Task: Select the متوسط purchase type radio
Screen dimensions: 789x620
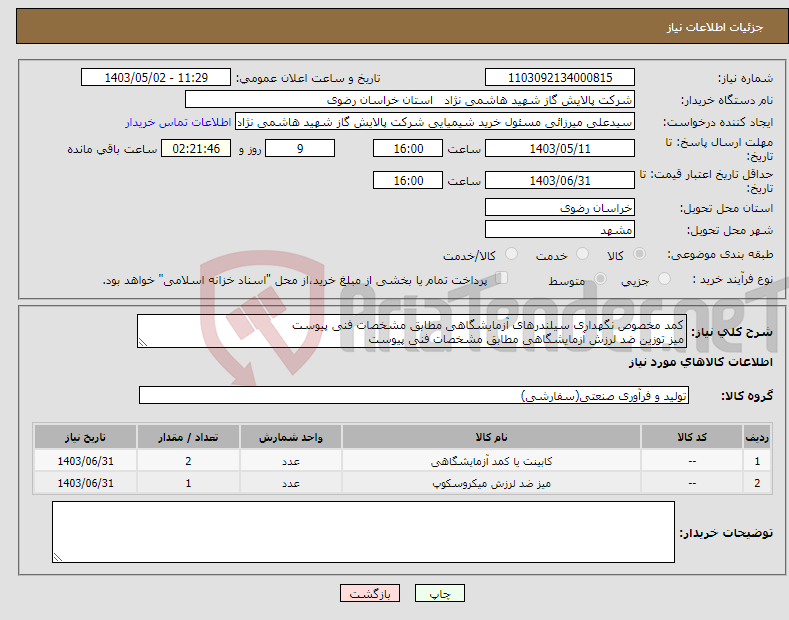Action: pos(600,278)
